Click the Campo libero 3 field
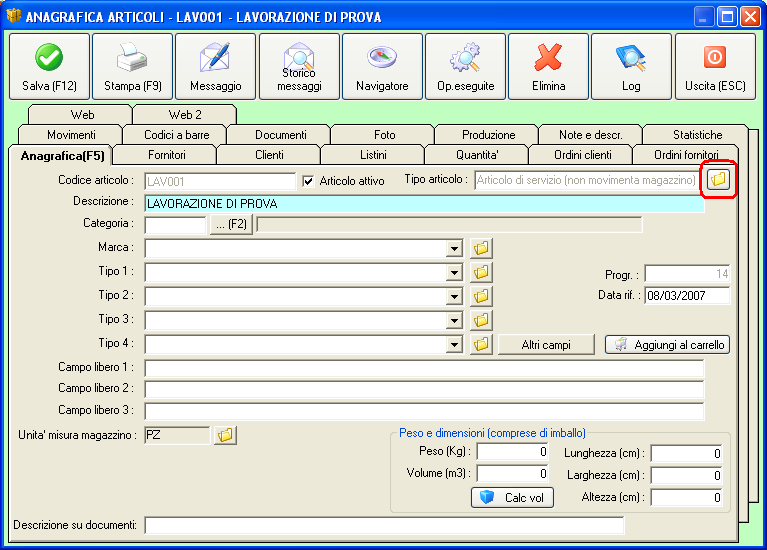The image size is (767, 550). pyautogui.click(x=424, y=411)
